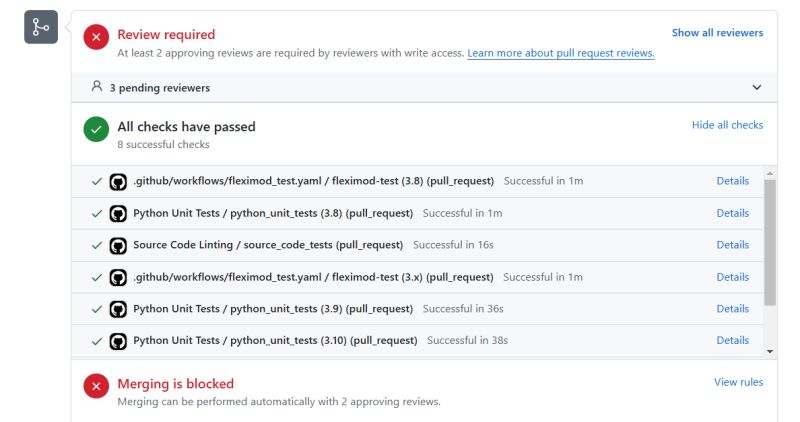Click the scrollbar down arrow in checks list
This screenshot has width=800, height=422.
pyautogui.click(x=769, y=351)
